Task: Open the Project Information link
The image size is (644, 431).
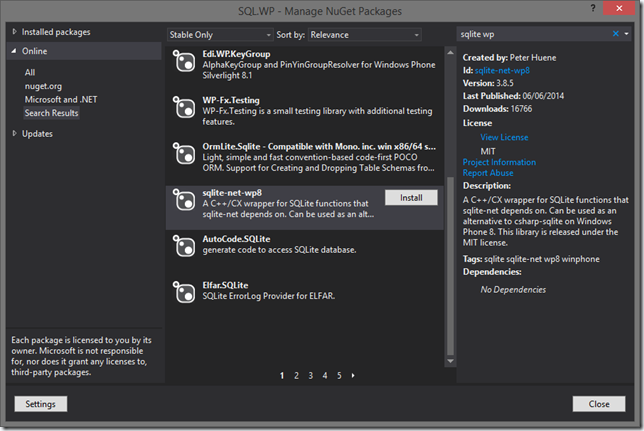Action: (499, 162)
